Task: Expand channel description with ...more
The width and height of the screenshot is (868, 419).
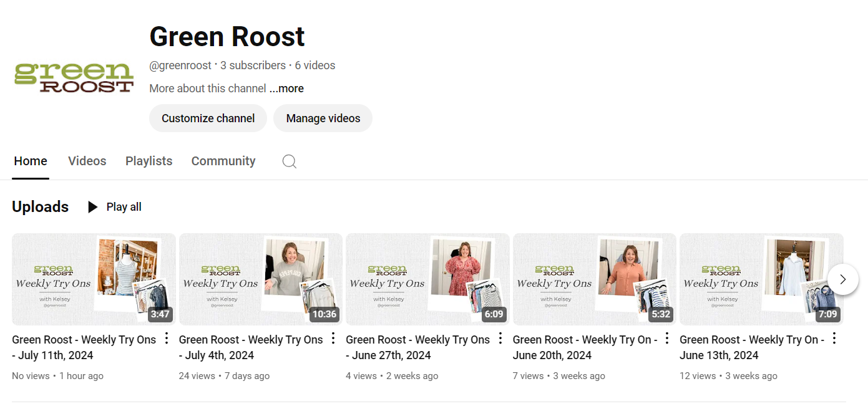Action: tap(286, 89)
